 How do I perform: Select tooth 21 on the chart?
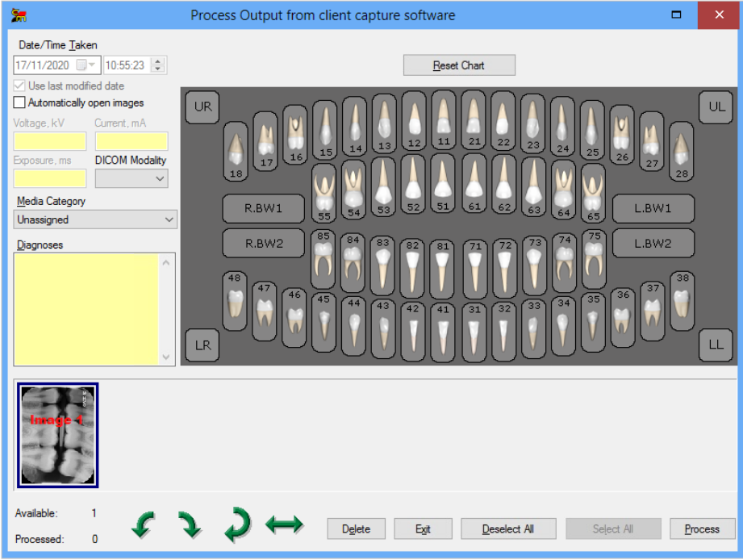pyautogui.click(x=474, y=120)
